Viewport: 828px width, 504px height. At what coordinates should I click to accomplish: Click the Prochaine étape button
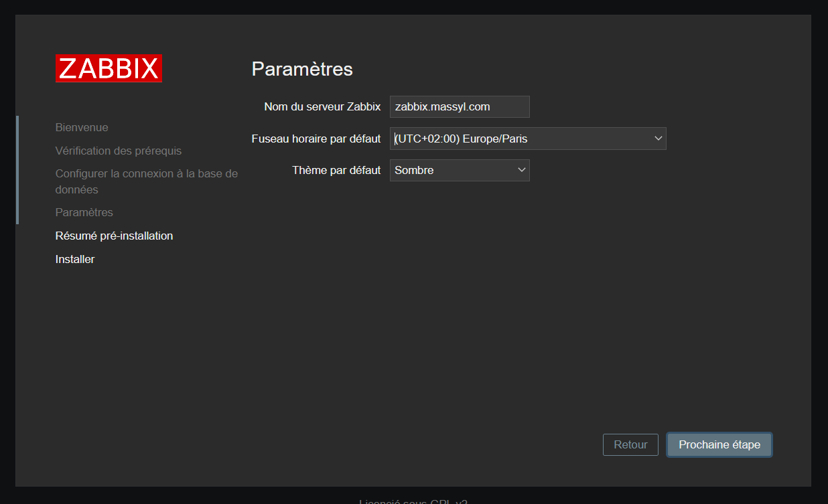719,444
